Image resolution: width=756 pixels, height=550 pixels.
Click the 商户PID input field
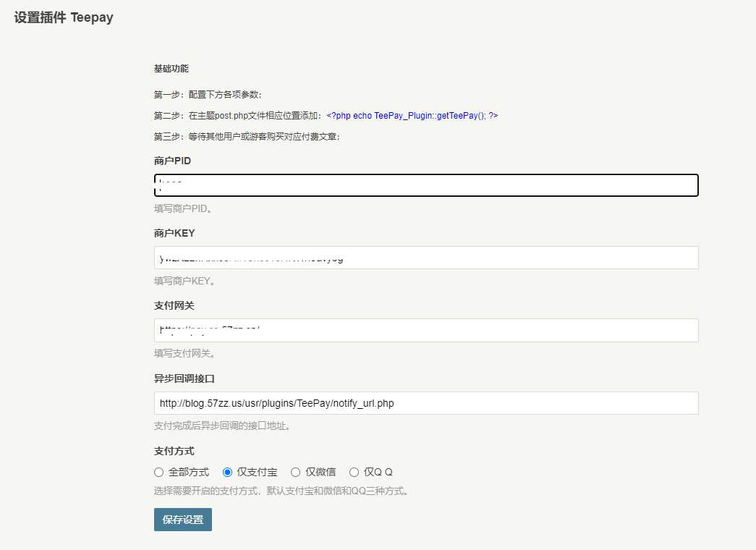pyautogui.click(x=426, y=185)
